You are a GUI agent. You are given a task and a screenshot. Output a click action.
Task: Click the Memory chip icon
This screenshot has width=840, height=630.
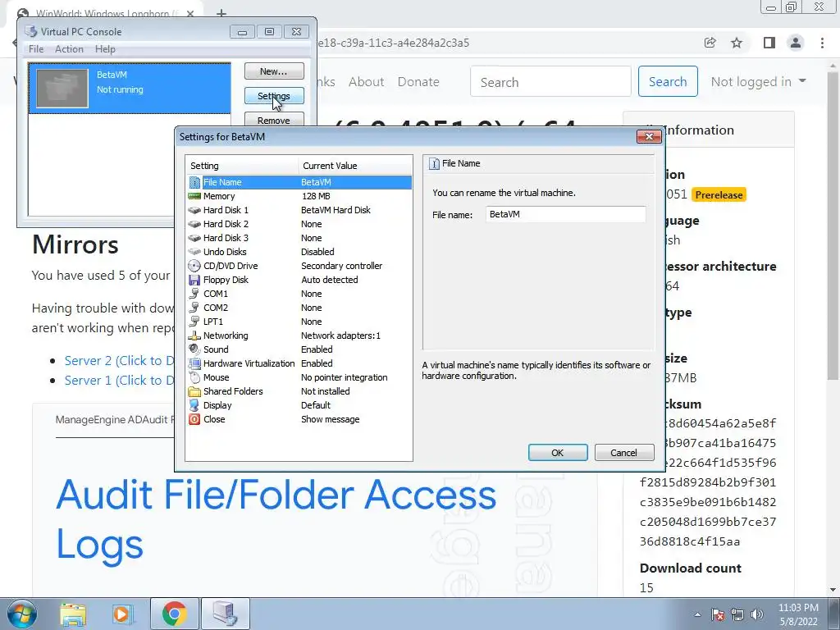click(194, 196)
